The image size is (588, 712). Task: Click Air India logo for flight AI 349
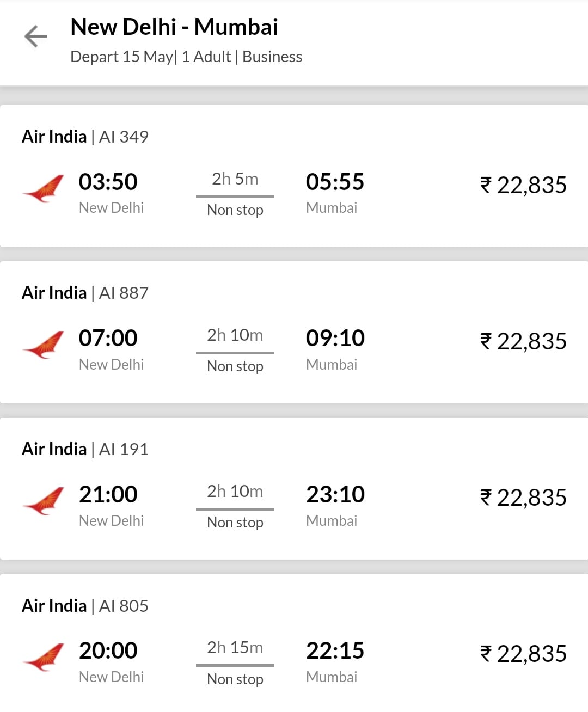[44, 188]
